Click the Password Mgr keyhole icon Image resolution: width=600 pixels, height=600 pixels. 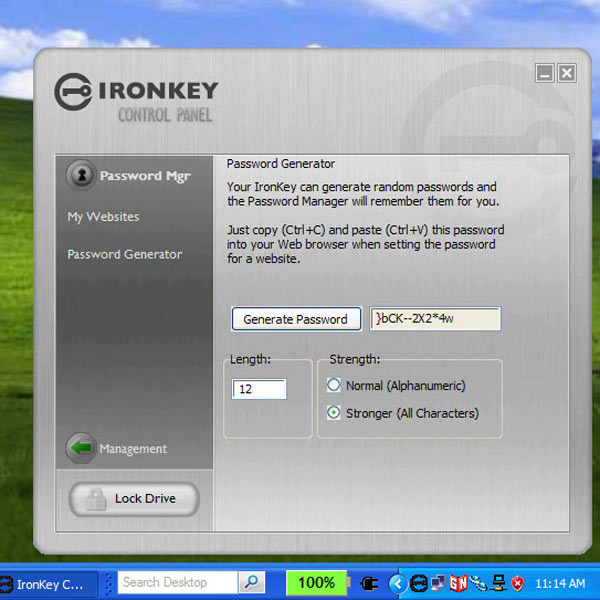point(81,175)
